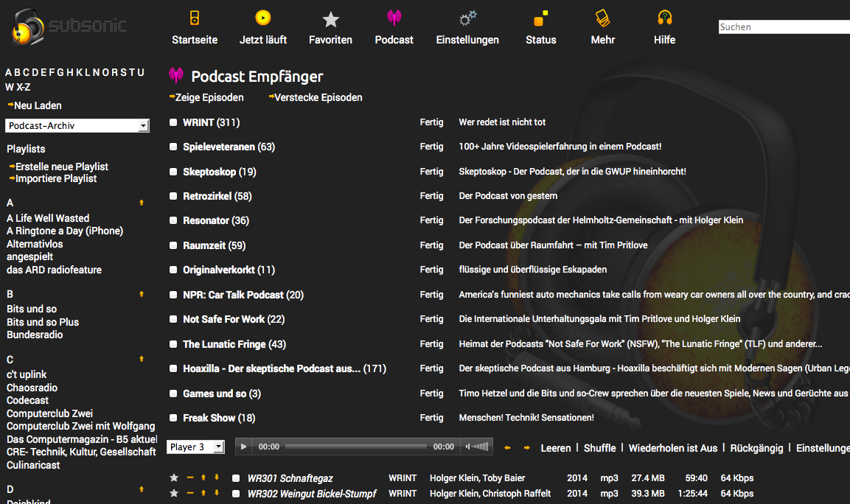This screenshot has height=504, width=850.
Task: Open the Podcast-Archiv folder dropdown
Action: (77, 126)
